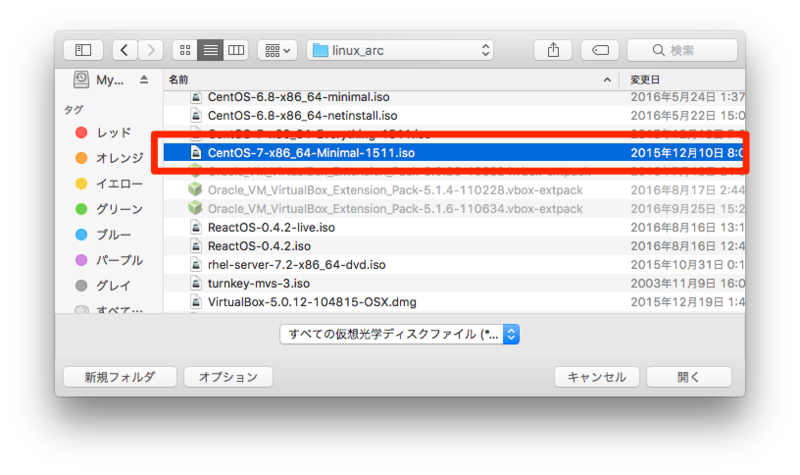Open the item arrangement dropdown

(x=277, y=50)
